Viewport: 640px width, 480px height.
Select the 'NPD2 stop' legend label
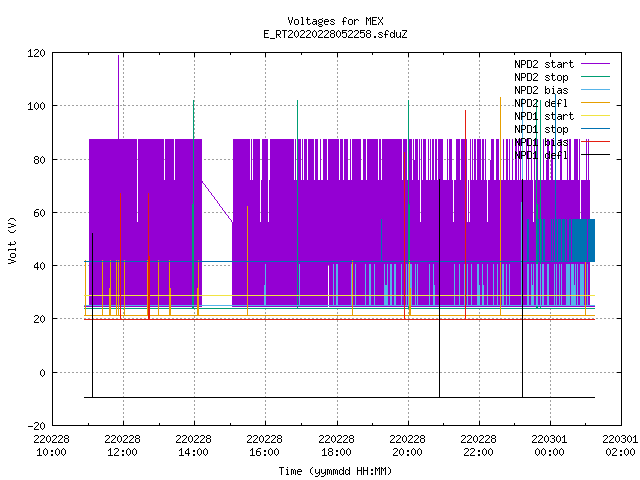541,77
